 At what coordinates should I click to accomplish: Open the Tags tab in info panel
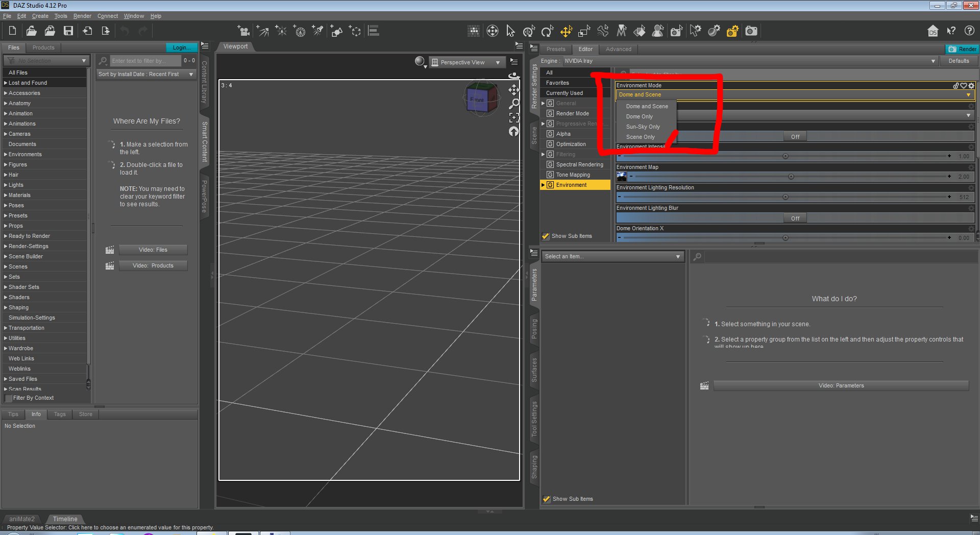pyautogui.click(x=60, y=415)
